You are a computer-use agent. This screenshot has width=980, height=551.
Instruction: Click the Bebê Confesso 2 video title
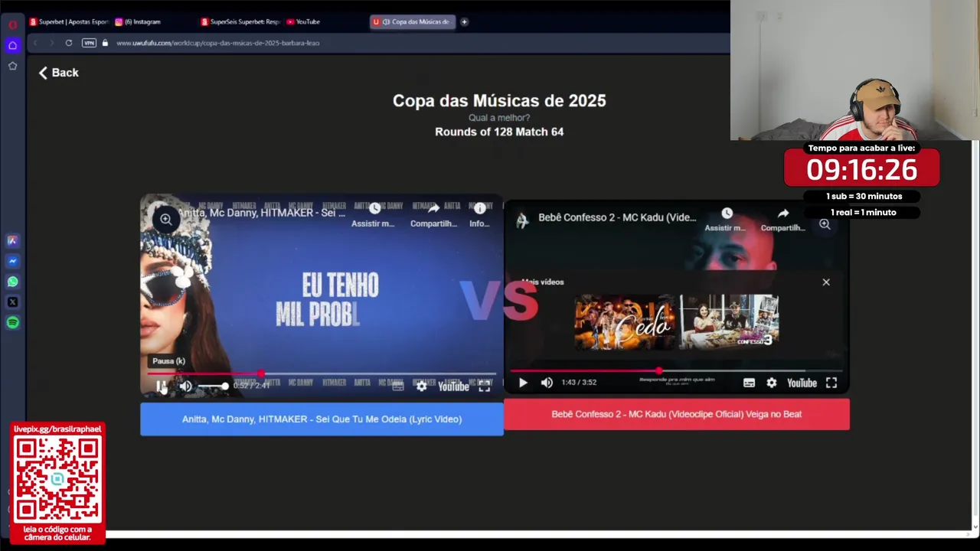[x=617, y=217]
